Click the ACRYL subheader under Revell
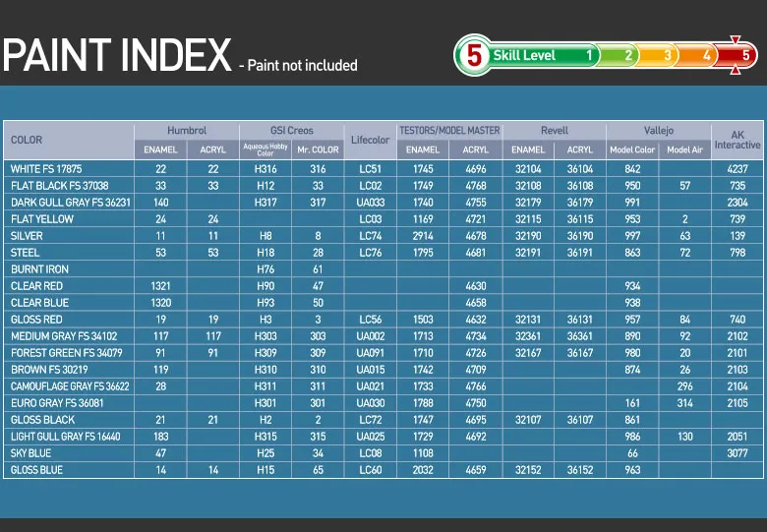The height and width of the screenshot is (532, 767). [x=580, y=149]
